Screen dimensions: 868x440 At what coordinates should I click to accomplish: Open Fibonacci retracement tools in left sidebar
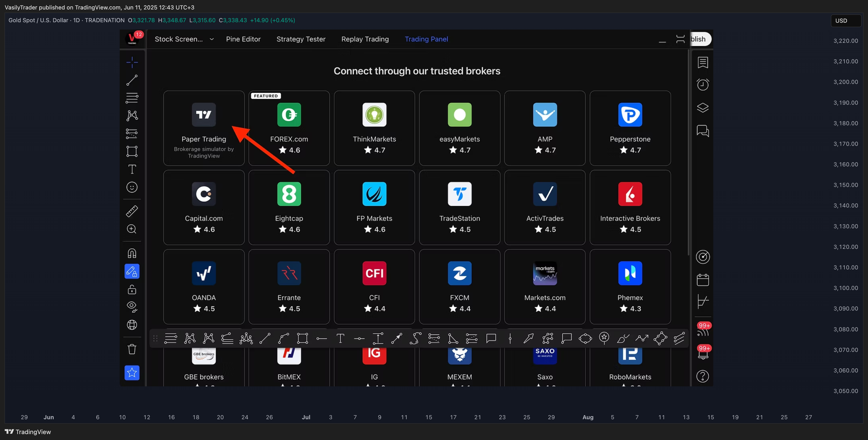pos(132,98)
